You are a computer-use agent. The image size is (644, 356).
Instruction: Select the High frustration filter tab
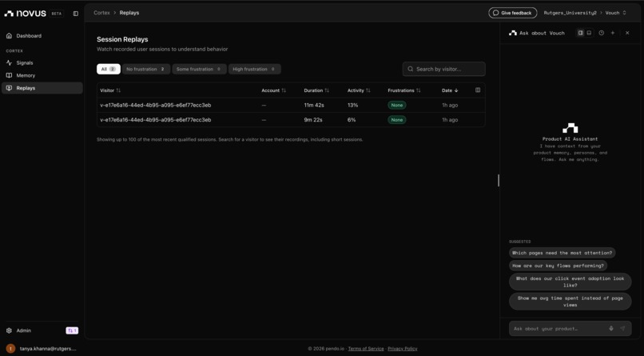(254, 69)
